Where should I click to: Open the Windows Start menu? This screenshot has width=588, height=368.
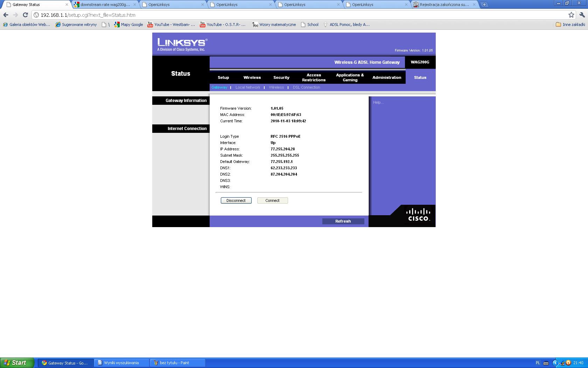(x=17, y=363)
